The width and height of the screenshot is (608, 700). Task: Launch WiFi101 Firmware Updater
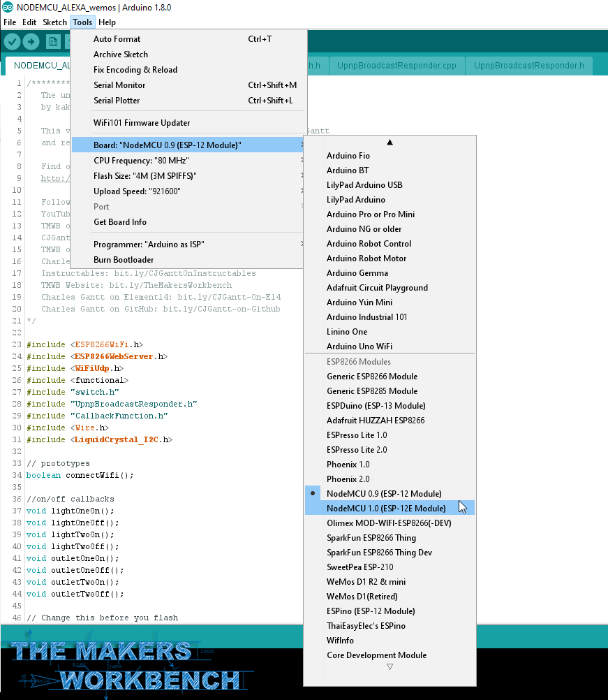[x=188, y=123]
